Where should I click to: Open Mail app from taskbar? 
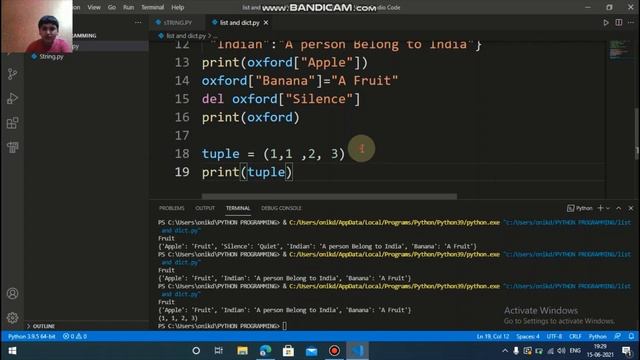pyautogui.click(x=311, y=351)
